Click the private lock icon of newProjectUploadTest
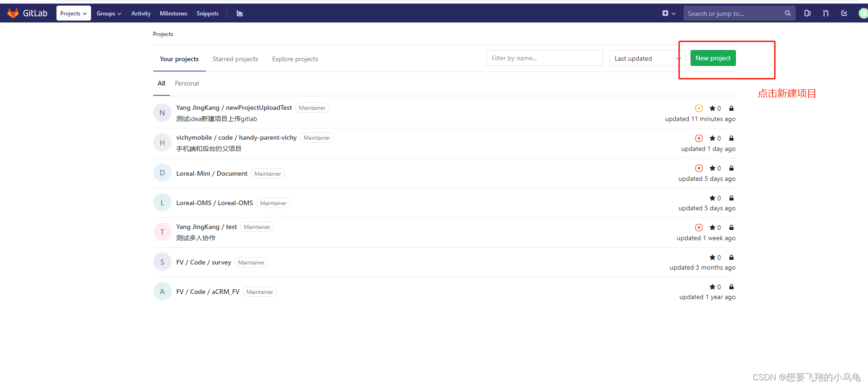 coord(732,108)
